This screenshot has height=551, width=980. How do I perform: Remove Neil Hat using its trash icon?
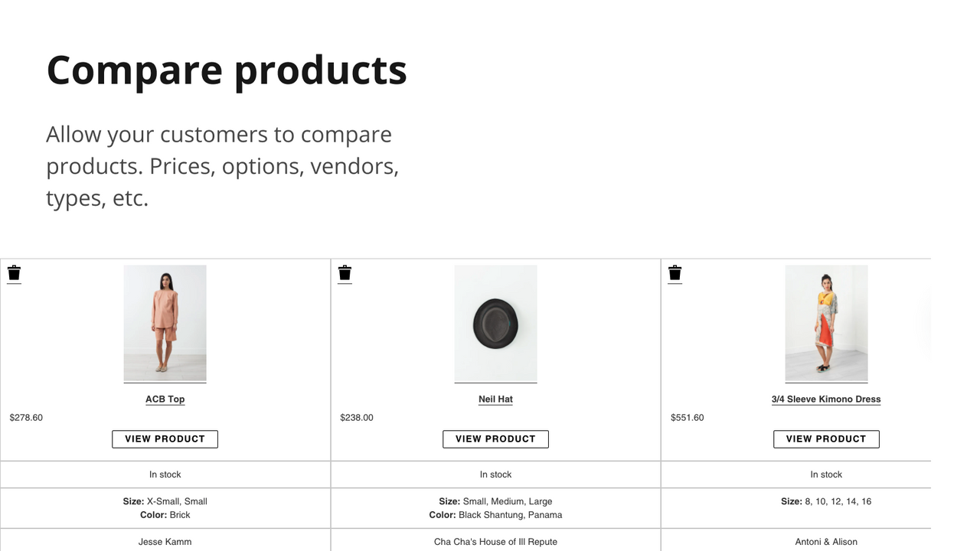point(345,273)
